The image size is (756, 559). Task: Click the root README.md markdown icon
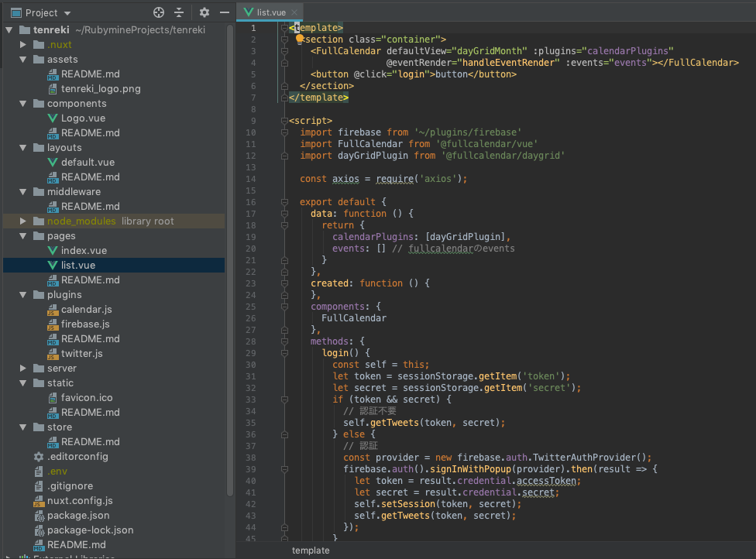[x=39, y=545]
